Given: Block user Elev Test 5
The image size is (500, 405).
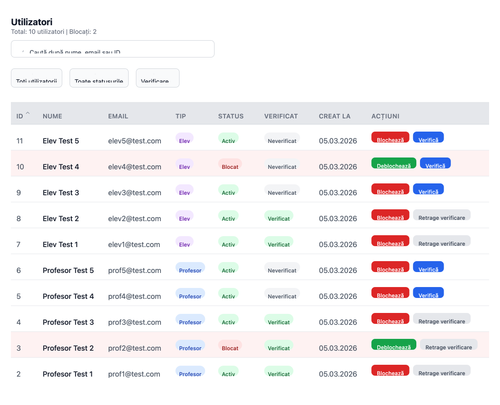Looking at the screenshot, I should (x=390, y=137).
